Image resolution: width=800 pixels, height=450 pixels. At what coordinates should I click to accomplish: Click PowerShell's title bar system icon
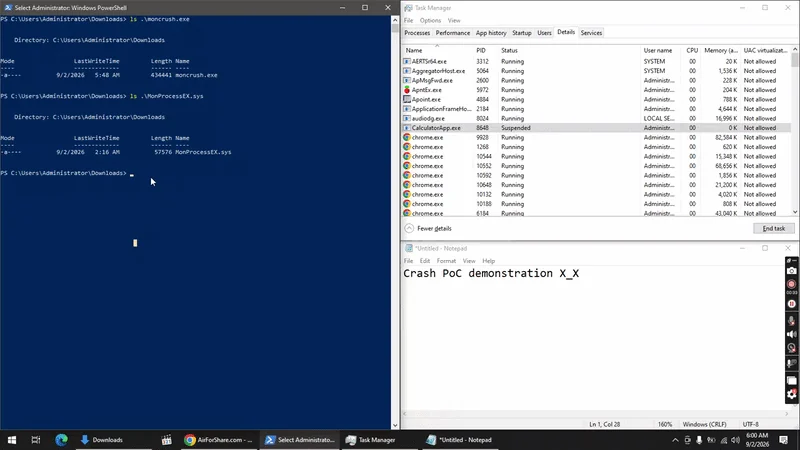click(x=8, y=8)
